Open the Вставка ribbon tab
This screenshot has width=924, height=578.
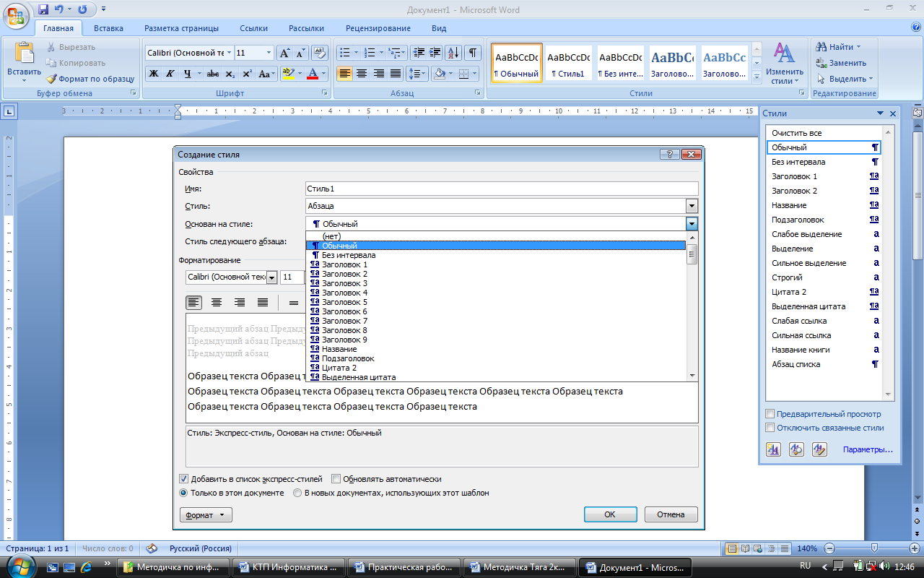108,29
